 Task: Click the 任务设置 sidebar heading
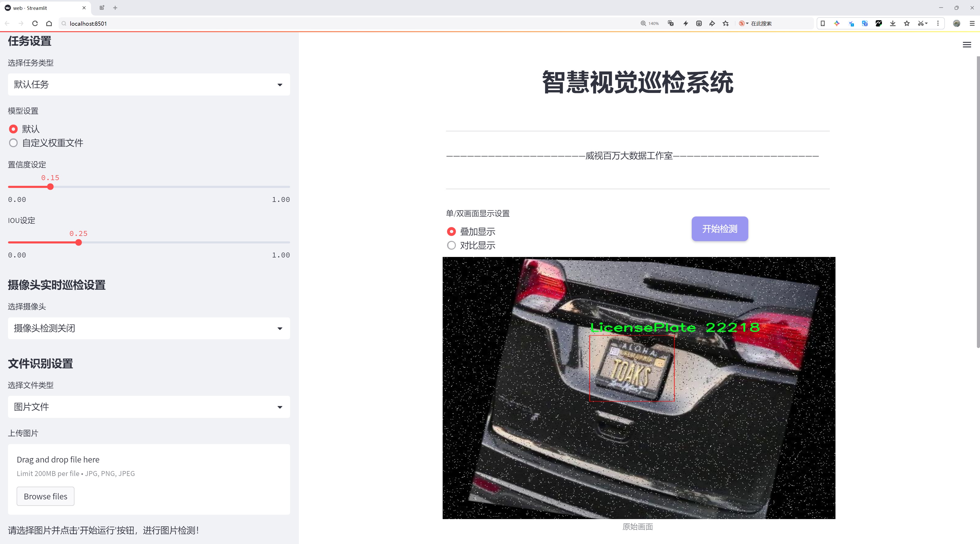click(x=30, y=41)
